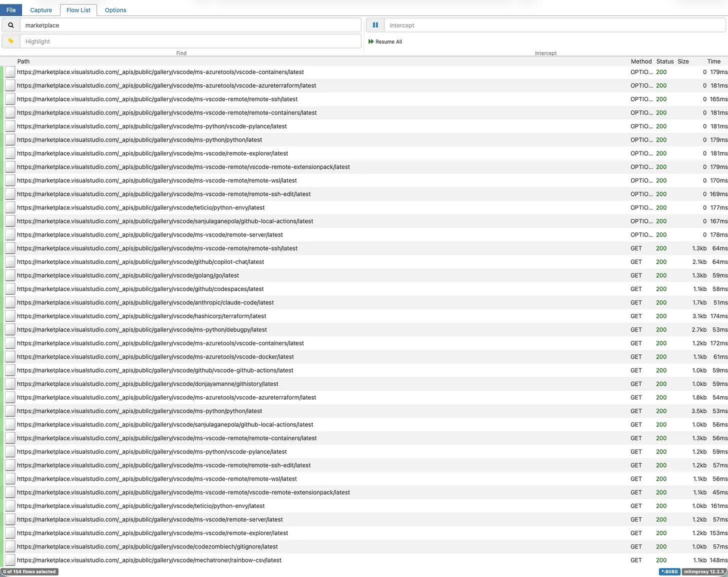This screenshot has width=728, height=577.
Task: Select the OPTIONS remote-ssh/latest flow path
Action: point(157,99)
